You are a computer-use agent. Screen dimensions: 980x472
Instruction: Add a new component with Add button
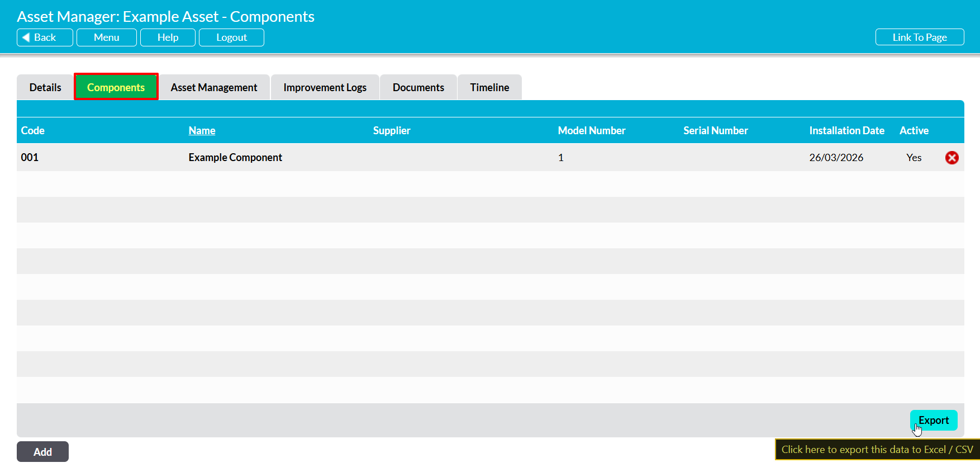[42, 452]
